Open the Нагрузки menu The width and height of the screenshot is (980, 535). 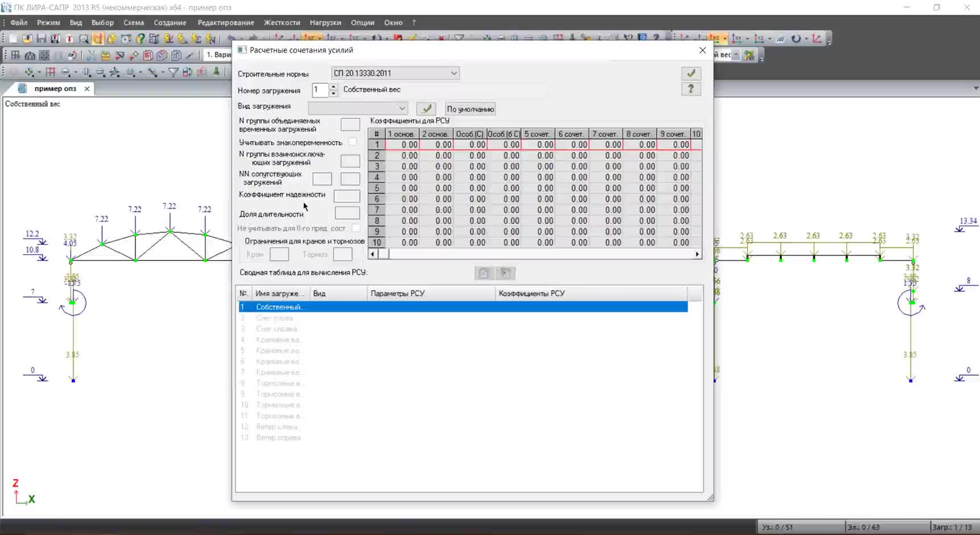(326, 23)
